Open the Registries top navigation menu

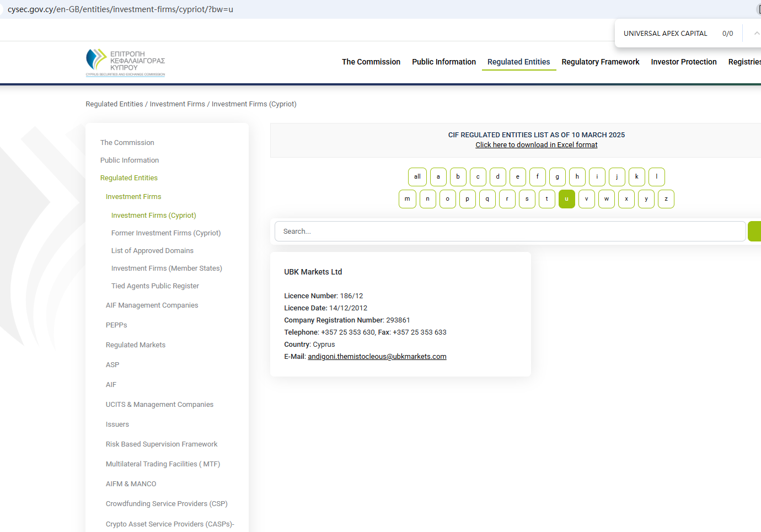click(744, 62)
